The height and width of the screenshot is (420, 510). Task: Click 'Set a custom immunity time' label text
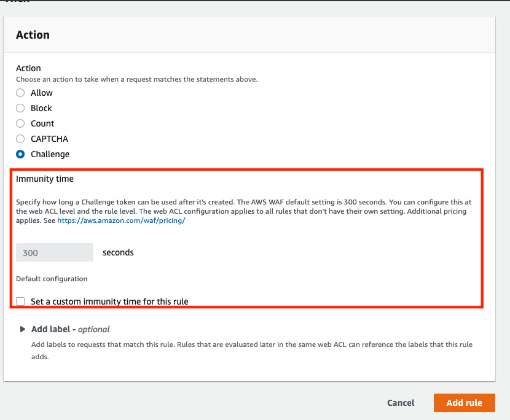click(109, 301)
